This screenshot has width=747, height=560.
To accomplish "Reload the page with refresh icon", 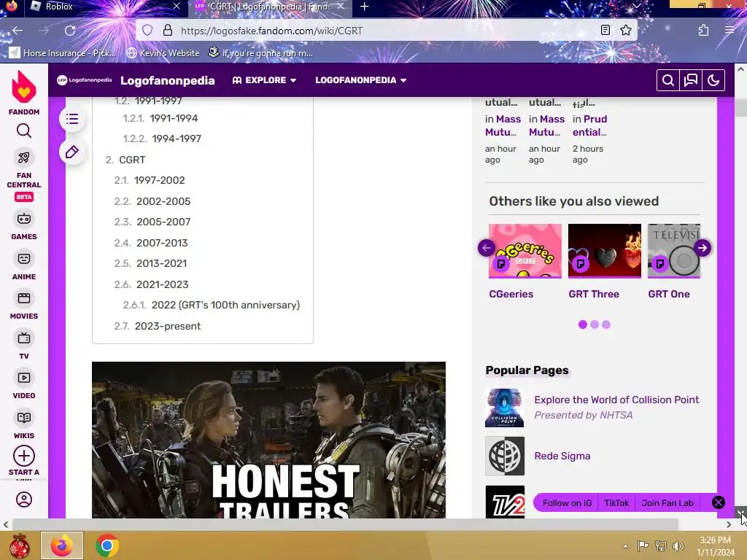I will pyautogui.click(x=70, y=31).
